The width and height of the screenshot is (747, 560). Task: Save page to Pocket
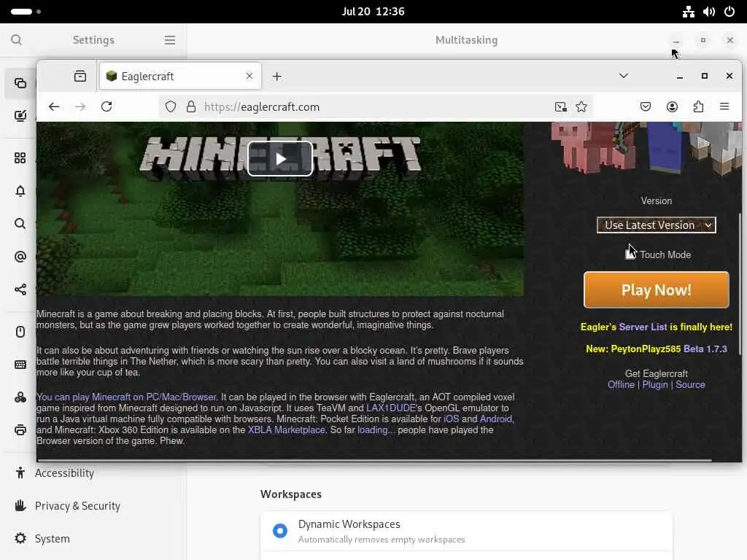(646, 106)
